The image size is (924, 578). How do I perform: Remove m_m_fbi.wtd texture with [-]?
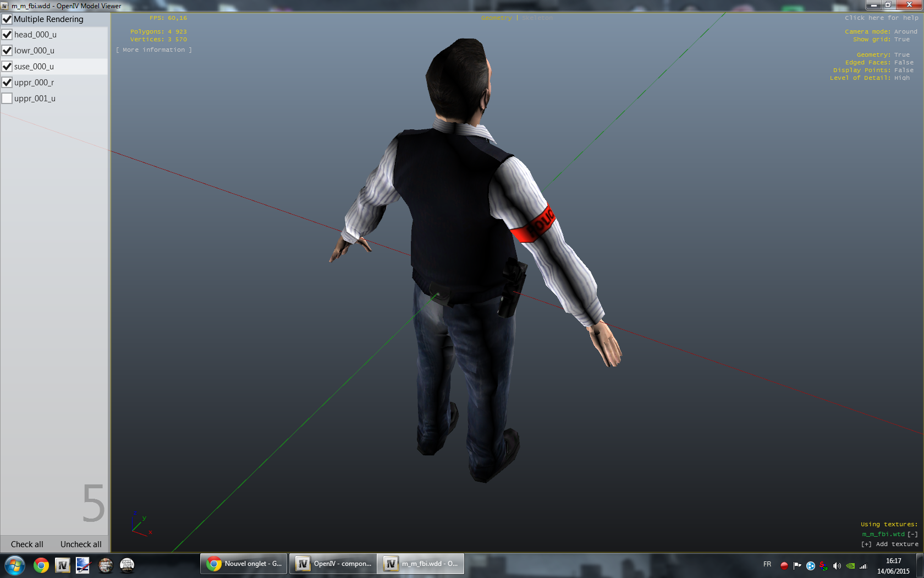click(913, 534)
